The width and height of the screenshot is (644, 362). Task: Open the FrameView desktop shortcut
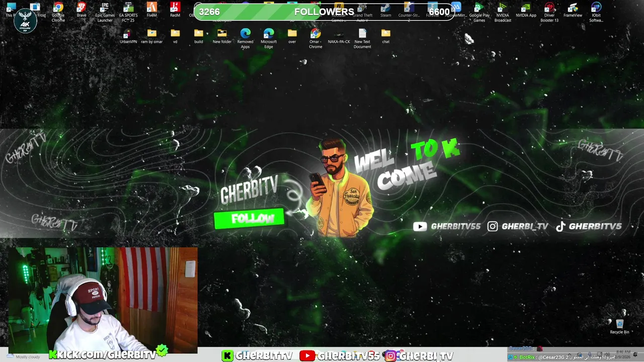(573, 10)
